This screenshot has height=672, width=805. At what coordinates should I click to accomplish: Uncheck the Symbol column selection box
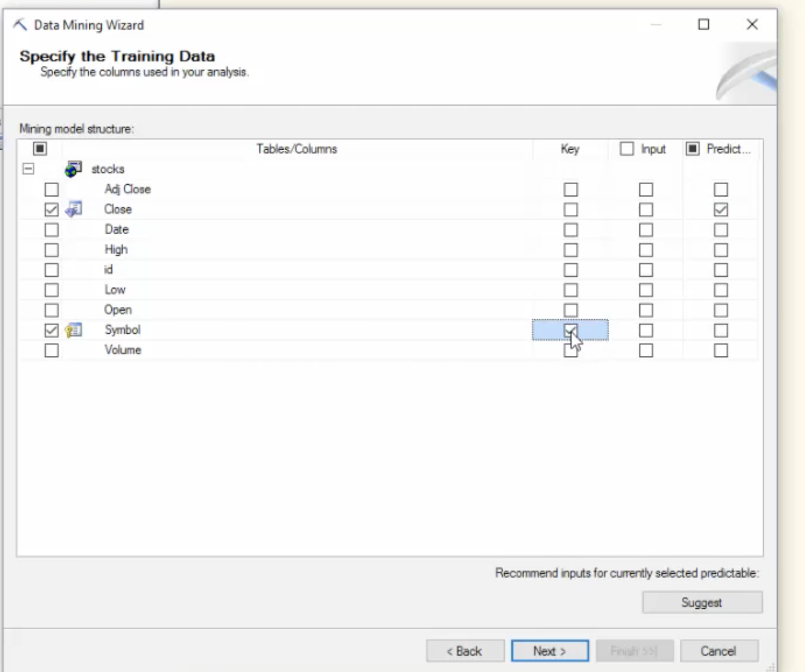[x=52, y=330]
